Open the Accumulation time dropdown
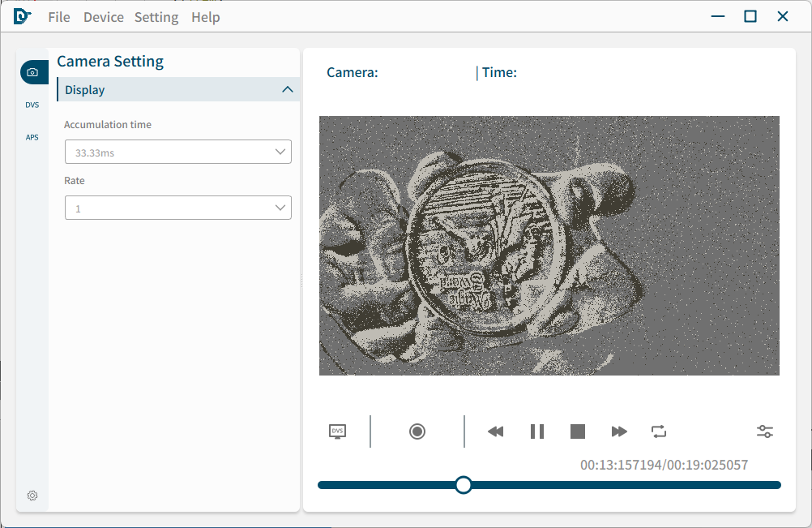812x528 pixels. pos(177,152)
